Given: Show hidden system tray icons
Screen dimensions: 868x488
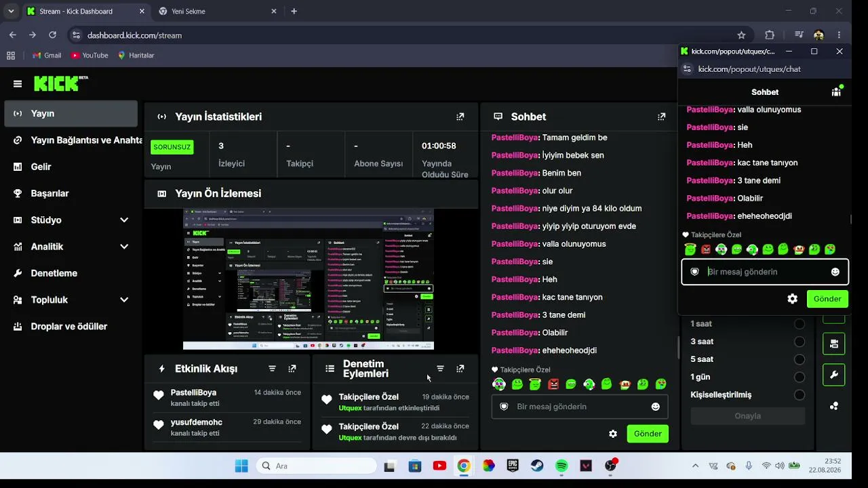Looking at the screenshot, I should 695,466.
